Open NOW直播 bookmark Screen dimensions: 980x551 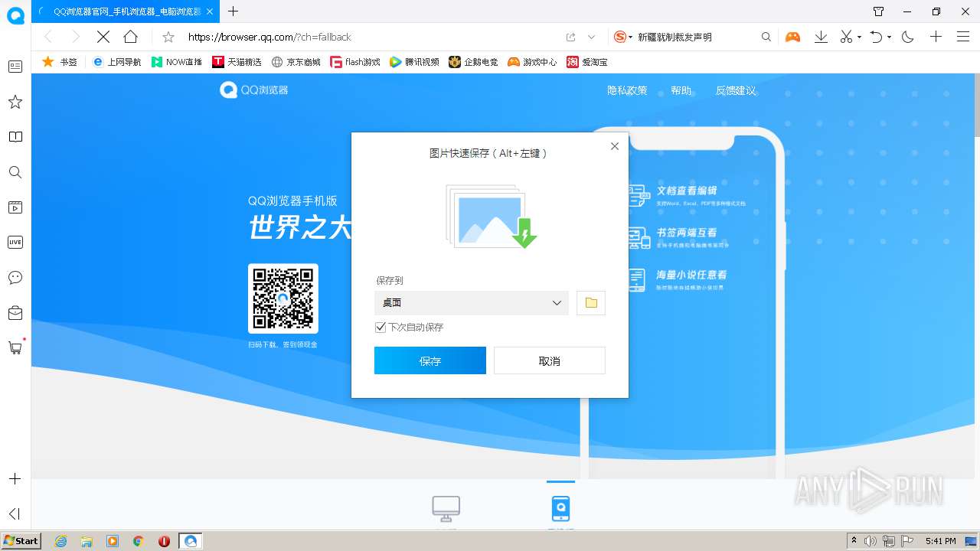(177, 62)
